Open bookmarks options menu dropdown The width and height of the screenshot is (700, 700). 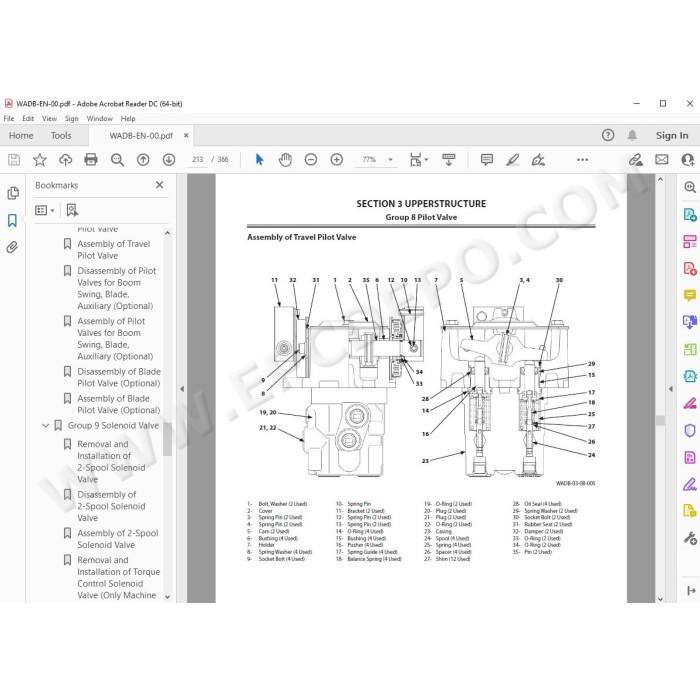(45, 210)
